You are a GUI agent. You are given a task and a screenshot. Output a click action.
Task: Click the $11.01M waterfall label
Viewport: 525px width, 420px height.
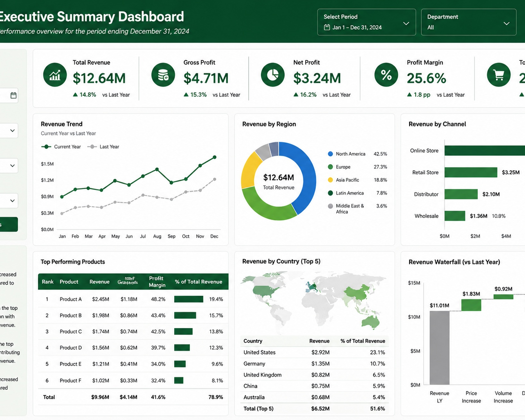tap(439, 305)
